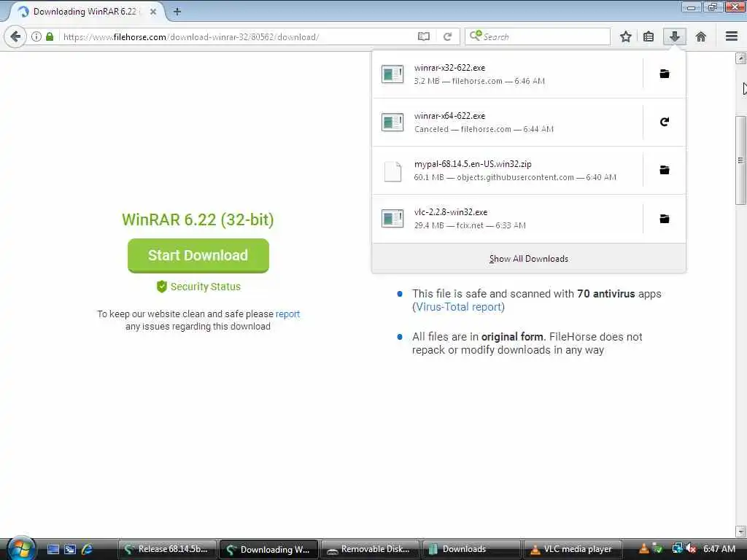The height and width of the screenshot is (560, 747).
Task: Select vlc-2.2.8-win32.exe entry name
Action: coord(451,212)
